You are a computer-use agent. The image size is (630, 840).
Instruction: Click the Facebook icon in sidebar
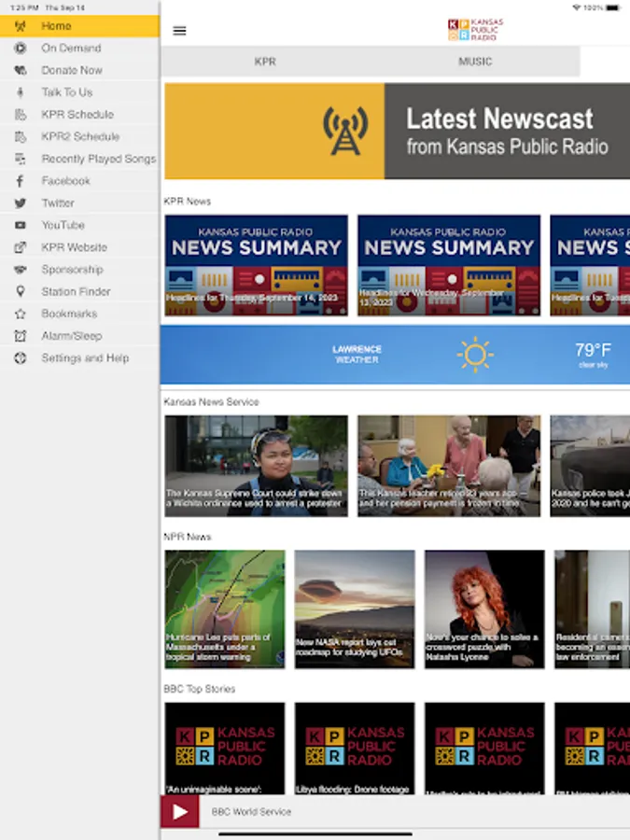21,181
